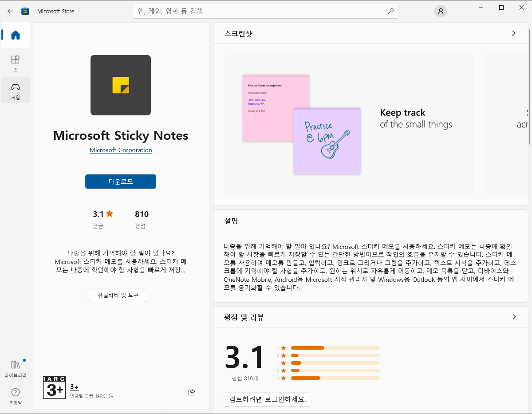Click the 3.1 평균 rating summary
The image size is (532, 414).
click(x=103, y=219)
